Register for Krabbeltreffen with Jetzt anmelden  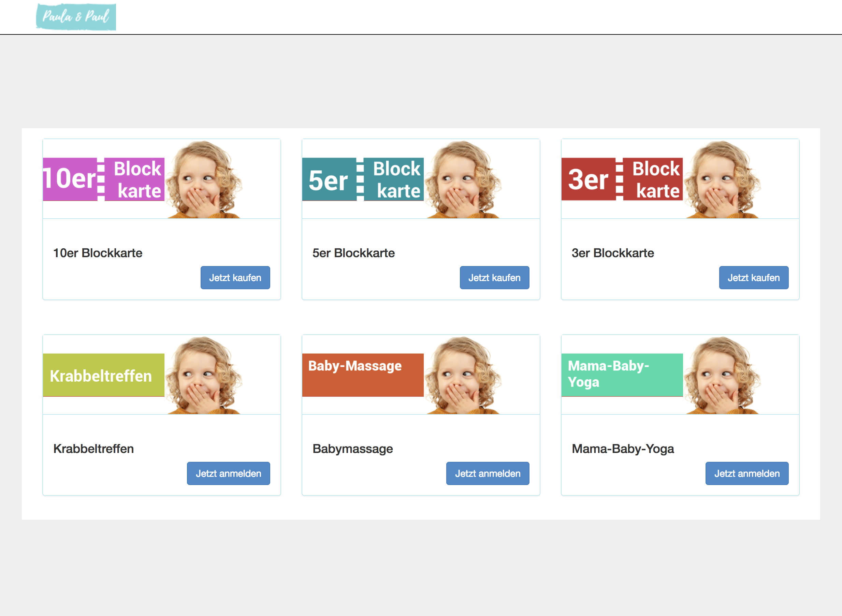point(228,473)
